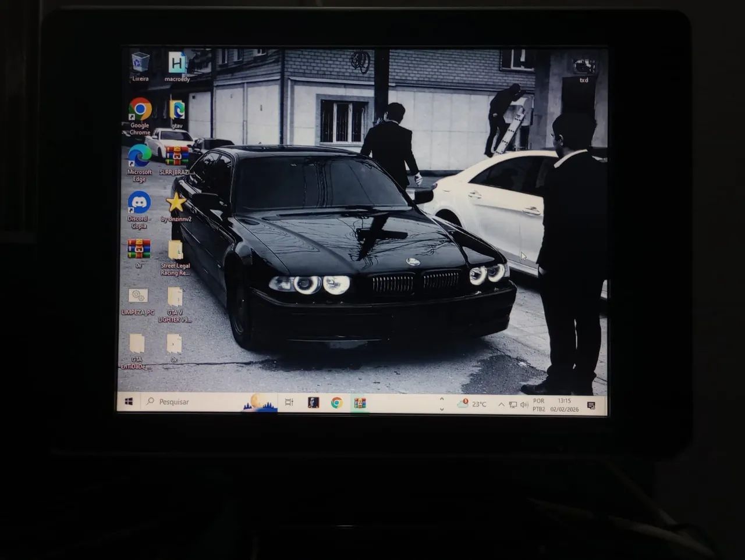Open the Windows Start menu
Screen dimensions: 745x560
coord(129,401)
